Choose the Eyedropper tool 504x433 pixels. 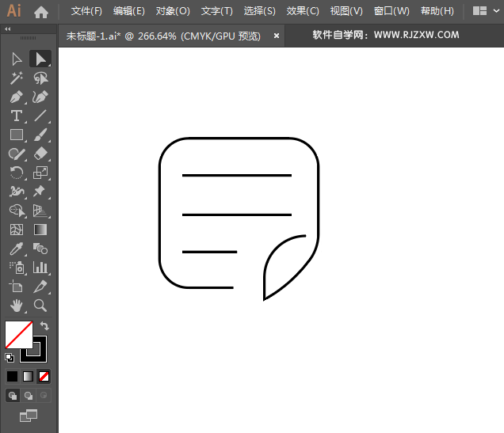[16, 249]
